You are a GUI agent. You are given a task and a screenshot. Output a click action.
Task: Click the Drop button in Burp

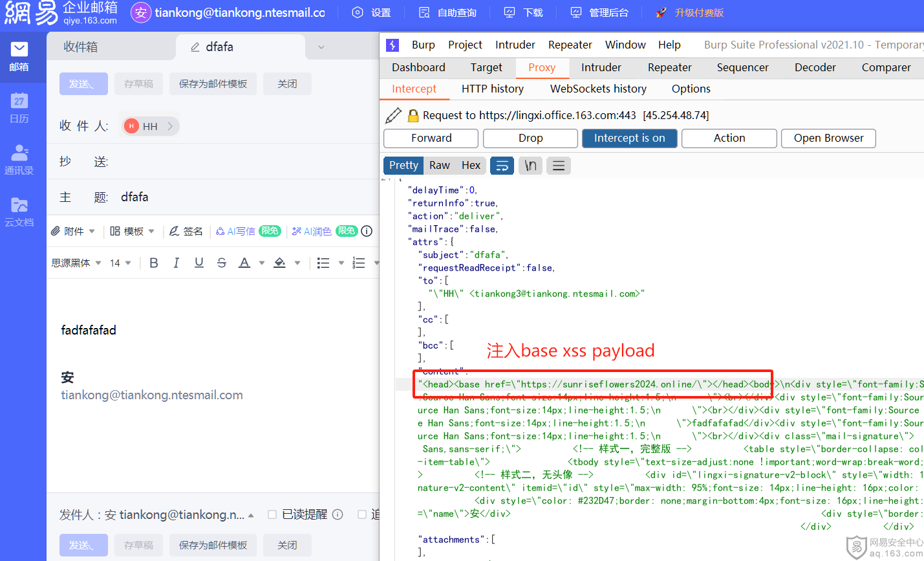click(530, 138)
